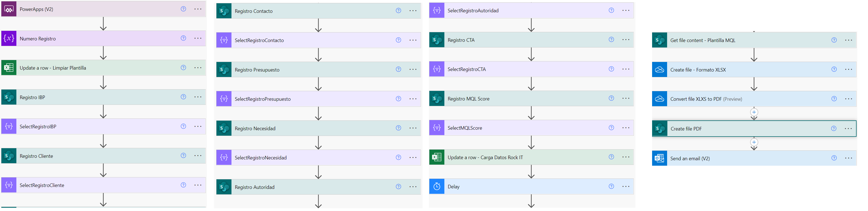Image resolution: width=868 pixels, height=211 pixels.
Task: Click the OneDrive icon on Create file - Formato XLSX
Action: tap(659, 69)
